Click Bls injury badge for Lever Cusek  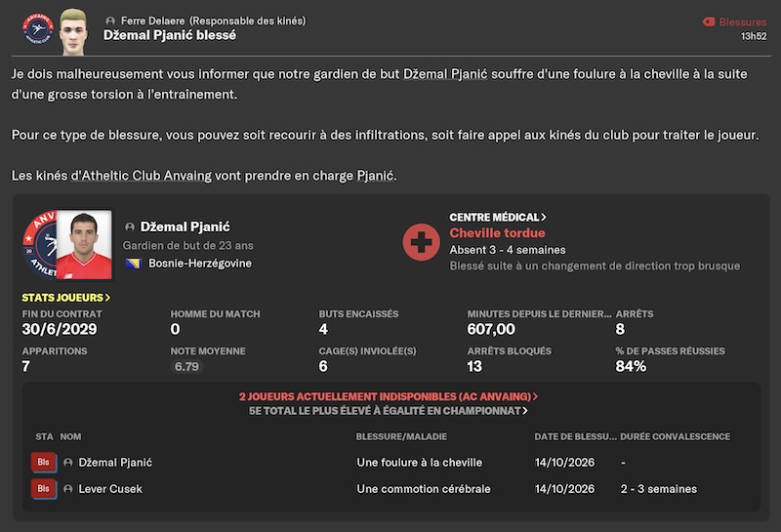coord(43,489)
